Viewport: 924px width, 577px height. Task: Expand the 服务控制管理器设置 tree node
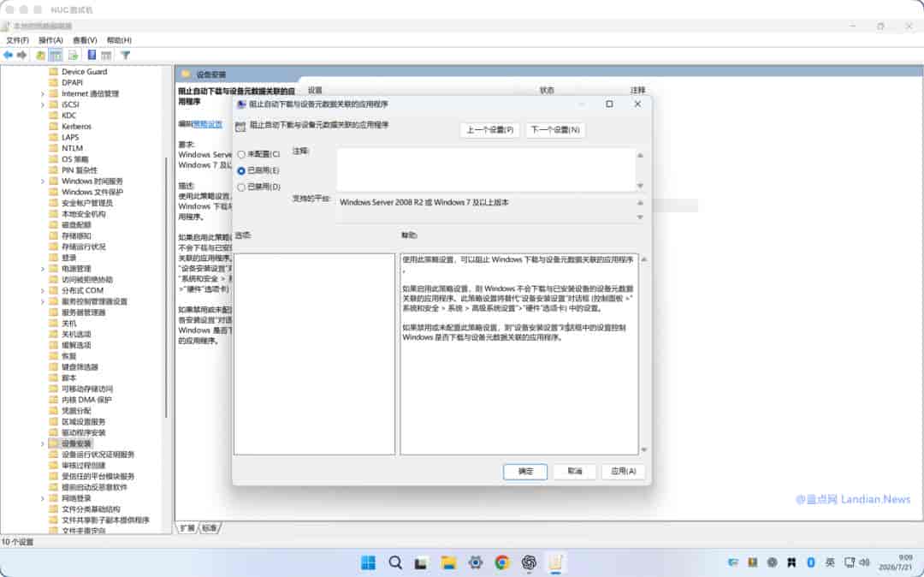pyautogui.click(x=43, y=301)
